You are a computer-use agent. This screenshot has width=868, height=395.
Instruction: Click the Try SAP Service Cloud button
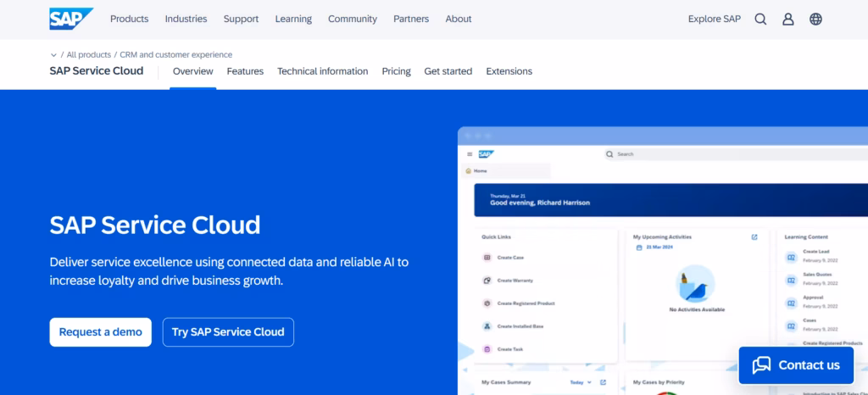(x=228, y=332)
